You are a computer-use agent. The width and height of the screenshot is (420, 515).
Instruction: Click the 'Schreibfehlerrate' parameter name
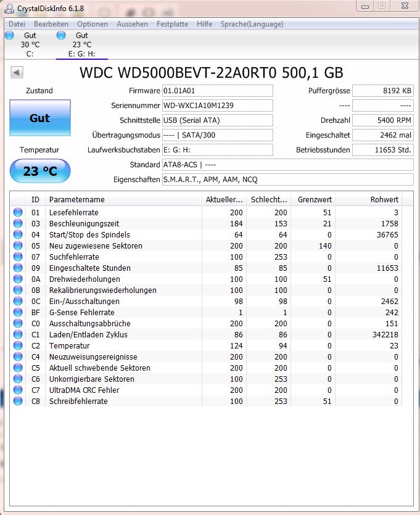tap(78, 402)
